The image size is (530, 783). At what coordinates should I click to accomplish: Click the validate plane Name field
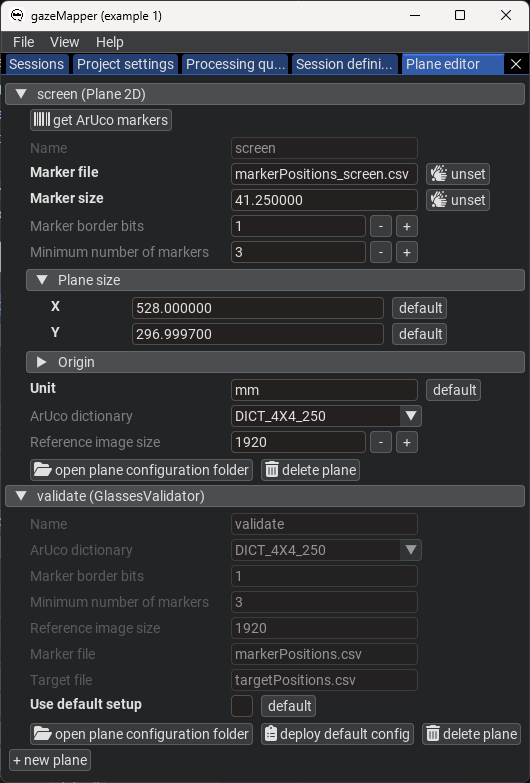point(324,524)
